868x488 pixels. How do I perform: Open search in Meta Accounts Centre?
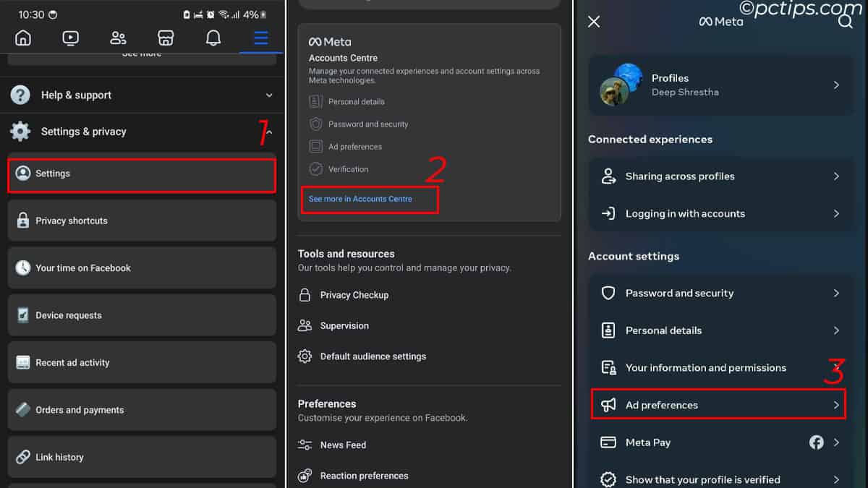tap(845, 22)
